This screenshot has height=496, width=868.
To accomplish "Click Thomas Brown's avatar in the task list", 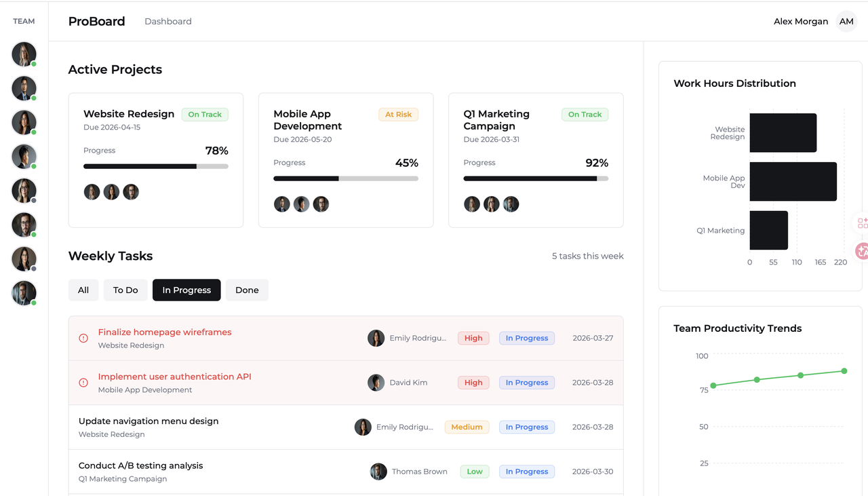I will (x=378, y=472).
